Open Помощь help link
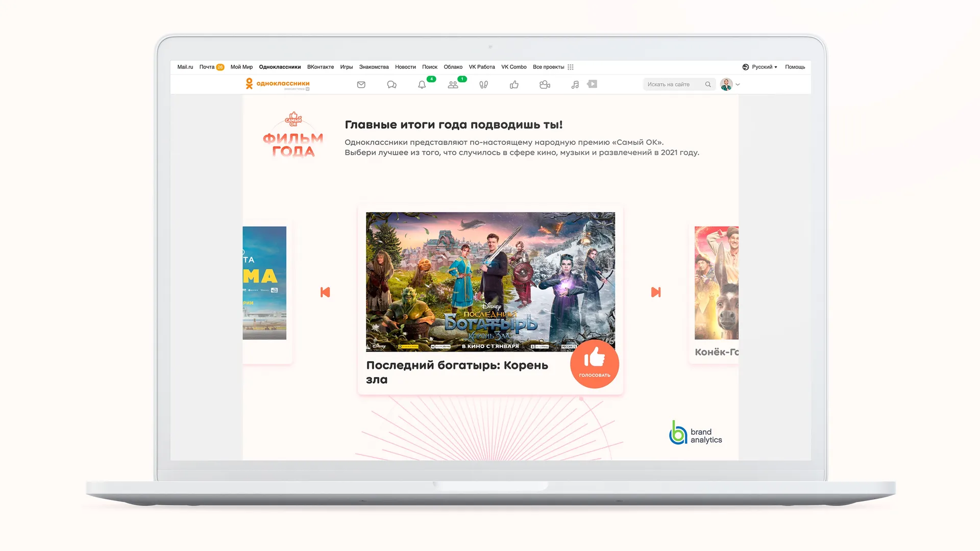 click(795, 67)
